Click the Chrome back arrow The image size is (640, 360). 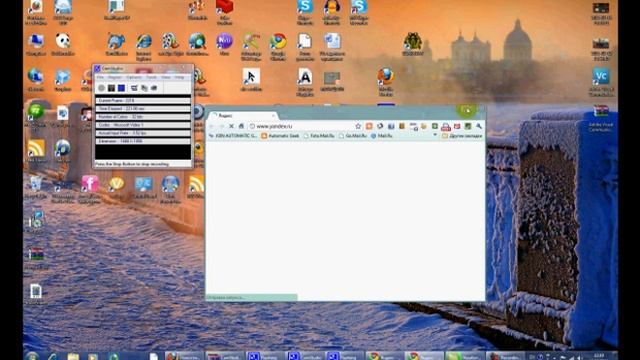(x=212, y=127)
